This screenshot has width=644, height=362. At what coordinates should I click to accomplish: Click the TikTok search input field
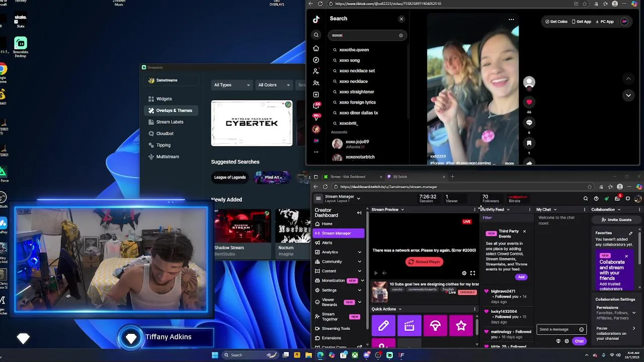(x=367, y=35)
